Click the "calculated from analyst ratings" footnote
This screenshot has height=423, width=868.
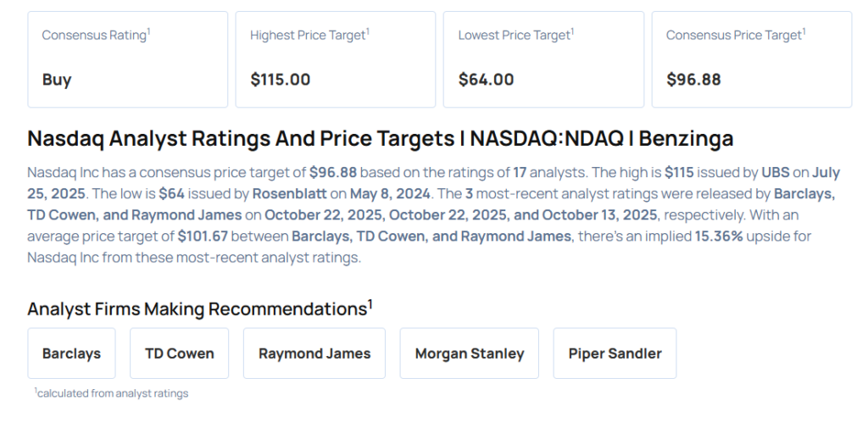tap(112, 393)
